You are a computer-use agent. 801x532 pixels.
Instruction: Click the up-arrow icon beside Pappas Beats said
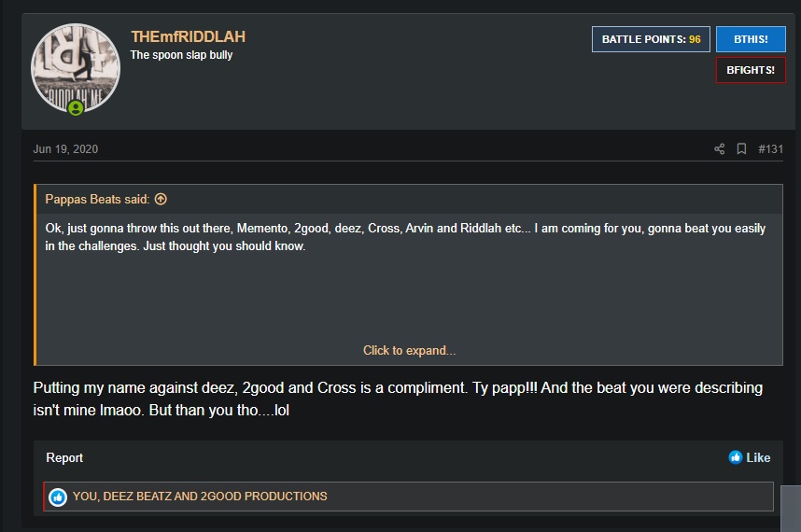161,199
